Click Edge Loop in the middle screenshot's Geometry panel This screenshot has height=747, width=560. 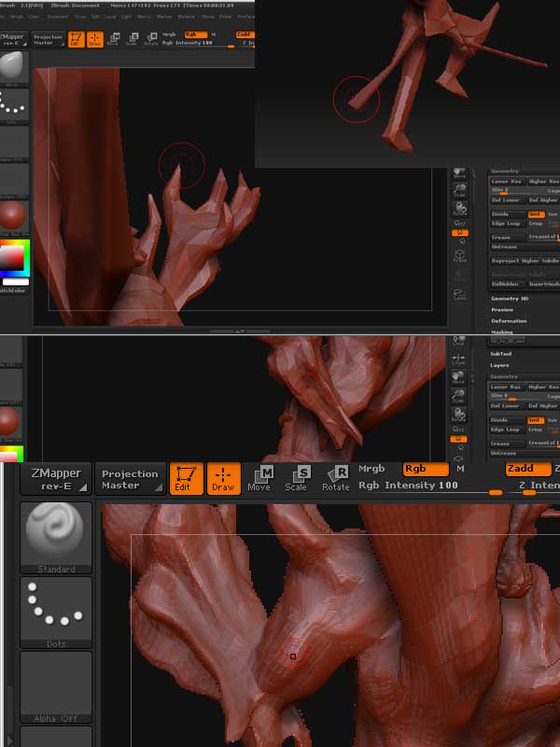[x=507, y=430]
